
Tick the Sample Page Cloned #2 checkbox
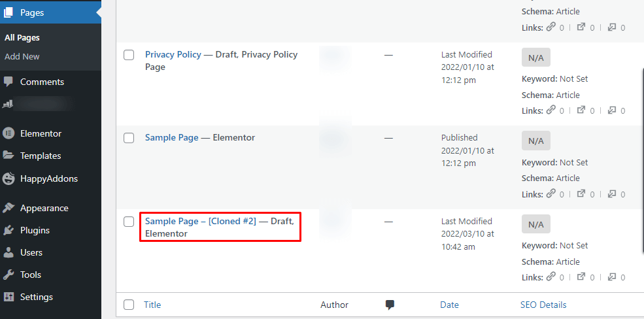click(129, 222)
